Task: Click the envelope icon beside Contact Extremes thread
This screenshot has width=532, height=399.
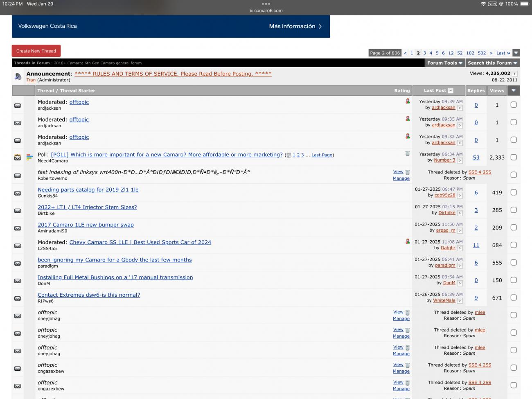Action: [17, 298]
